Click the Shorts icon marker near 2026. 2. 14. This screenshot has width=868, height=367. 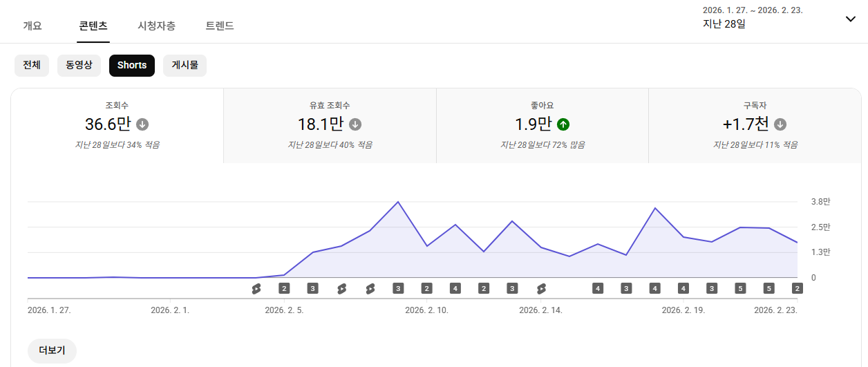(x=541, y=288)
